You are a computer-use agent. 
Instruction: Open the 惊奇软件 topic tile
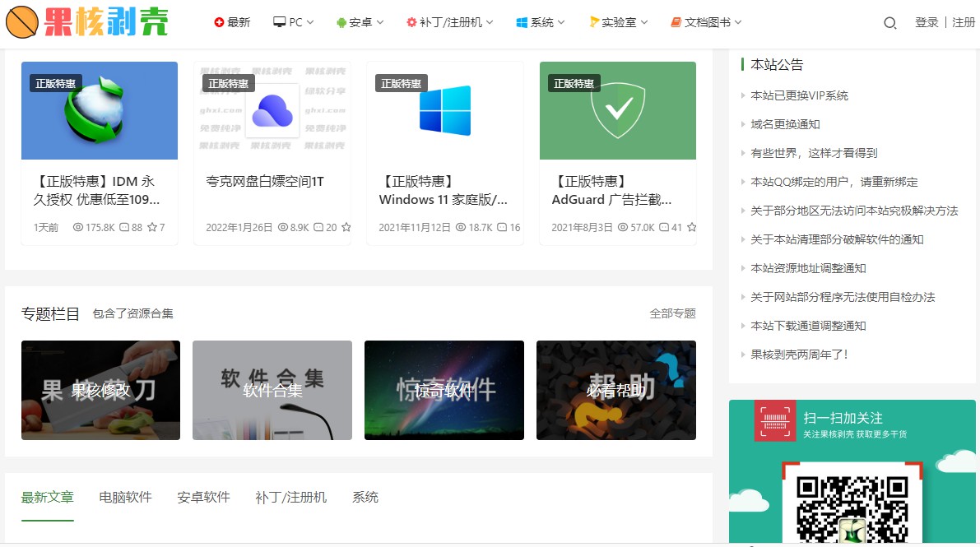(x=444, y=390)
